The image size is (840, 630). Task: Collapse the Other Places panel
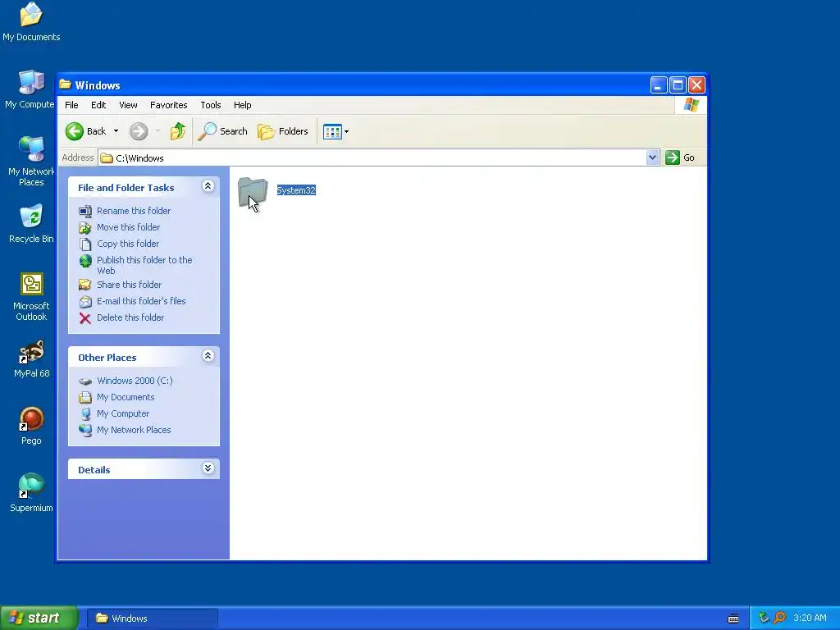(x=208, y=356)
